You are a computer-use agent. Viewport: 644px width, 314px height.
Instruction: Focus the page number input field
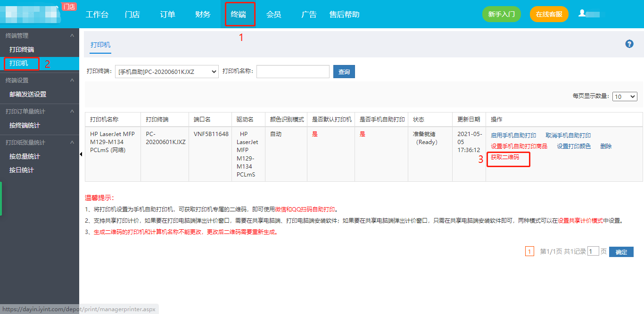tap(593, 251)
